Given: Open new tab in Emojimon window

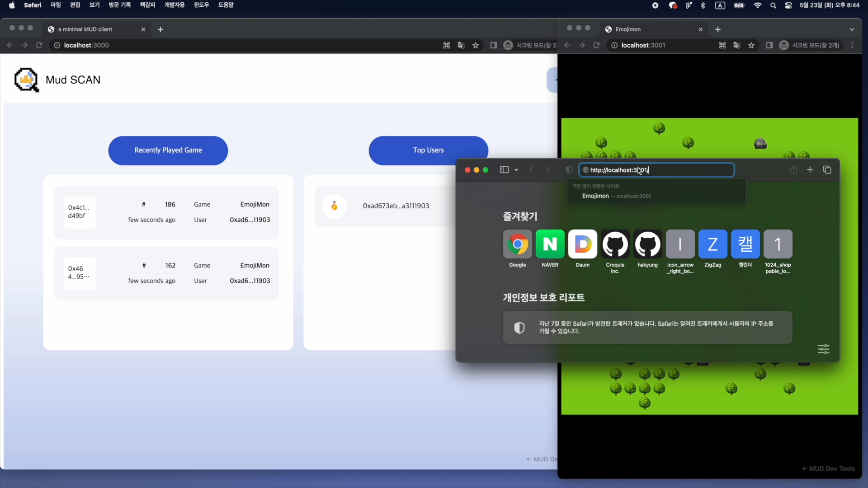Looking at the screenshot, I should click(x=718, y=29).
